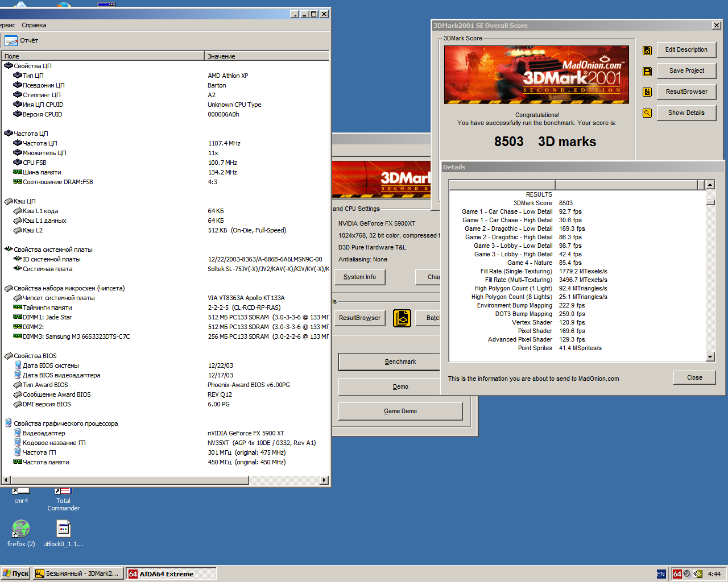This screenshot has height=582, width=728.
Task: Close the Details results panel
Action: 694,377
